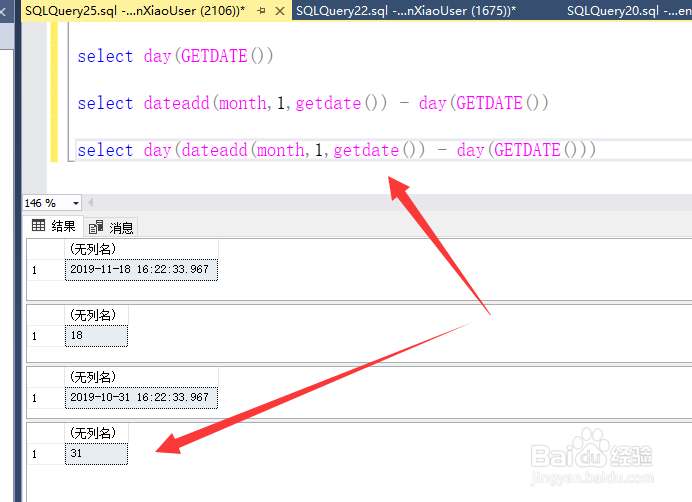Click column header above 2019-11-18 cell

(141, 249)
